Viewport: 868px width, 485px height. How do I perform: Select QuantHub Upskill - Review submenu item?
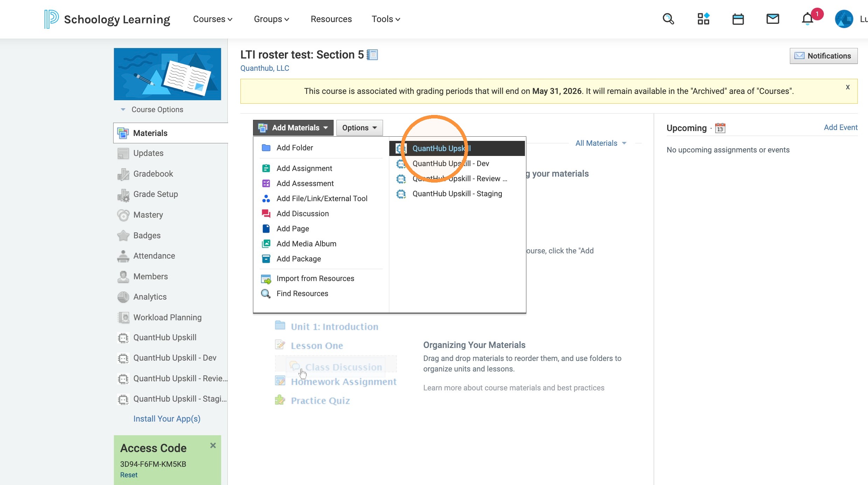(457, 178)
